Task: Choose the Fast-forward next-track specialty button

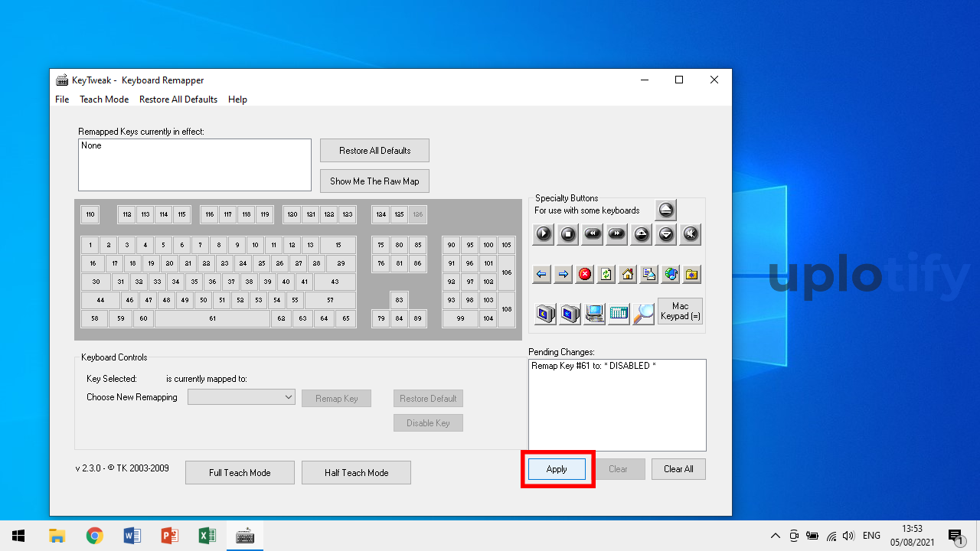Action: pyautogui.click(x=617, y=234)
